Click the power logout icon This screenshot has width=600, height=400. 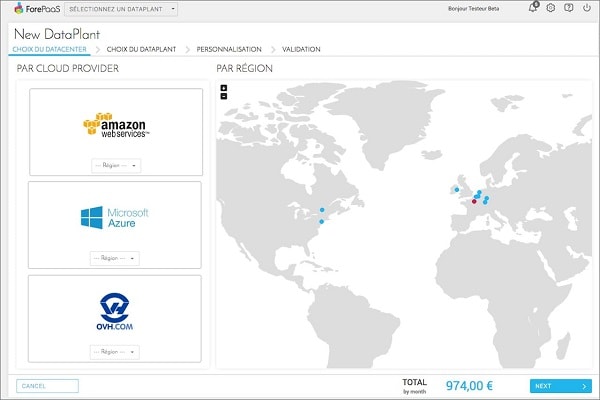pos(587,8)
